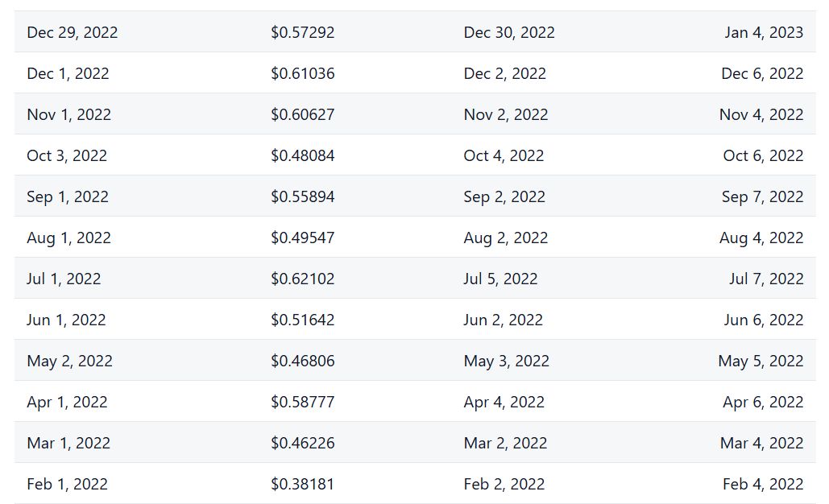Click the Jan 4, 2023 pay date
Viewport: 829px width, 504px height.
click(x=763, y=32)
